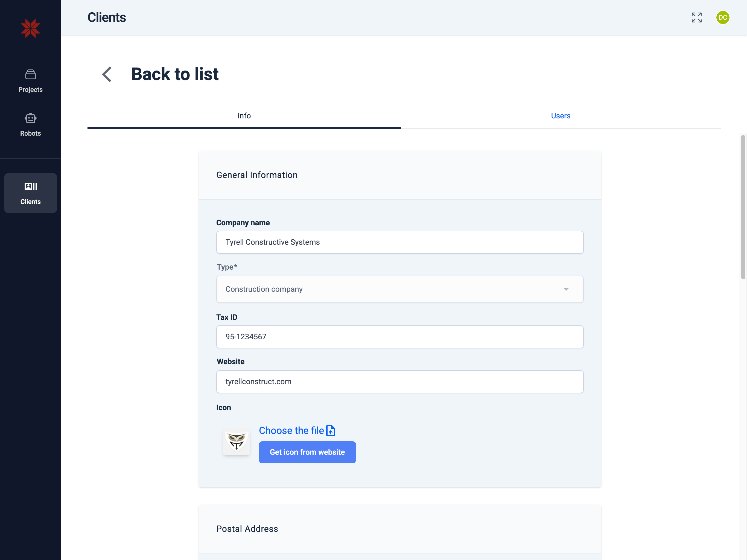Expand the Type dropdown arrow

coord(566,289)
